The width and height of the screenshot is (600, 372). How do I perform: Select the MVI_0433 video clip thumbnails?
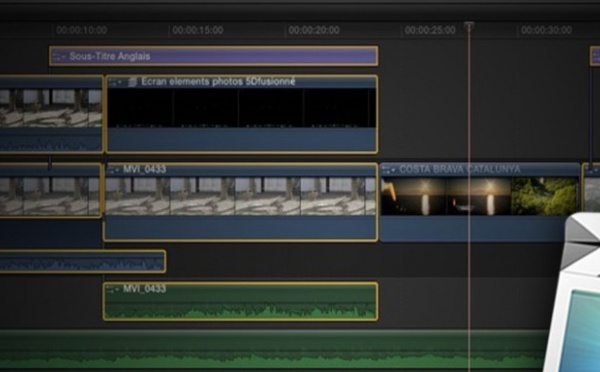click(241, 196)
